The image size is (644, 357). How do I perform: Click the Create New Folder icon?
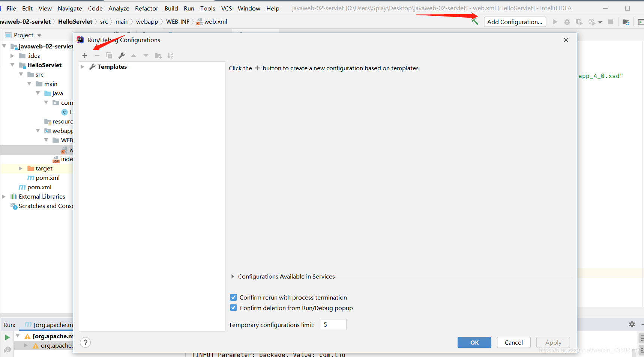158,56
